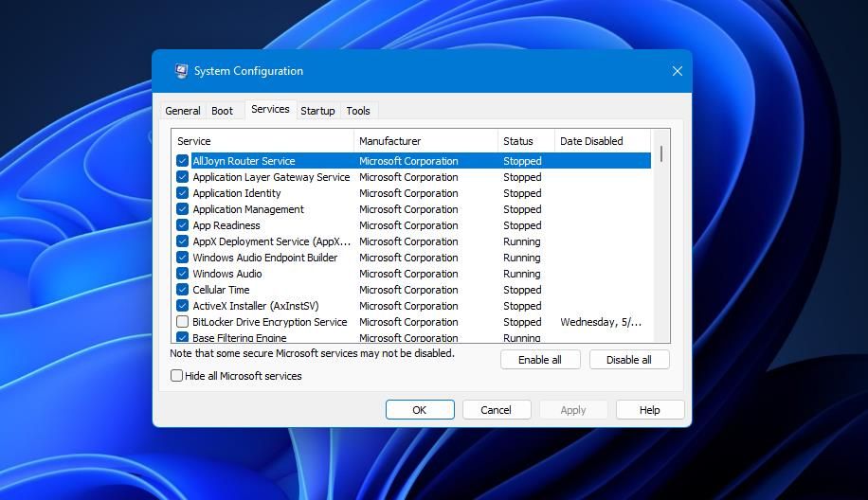The image size is (868, 500).
Task: Click Microsoft Corporation in ActiveX Installer row
Action: tap(408, 305)
